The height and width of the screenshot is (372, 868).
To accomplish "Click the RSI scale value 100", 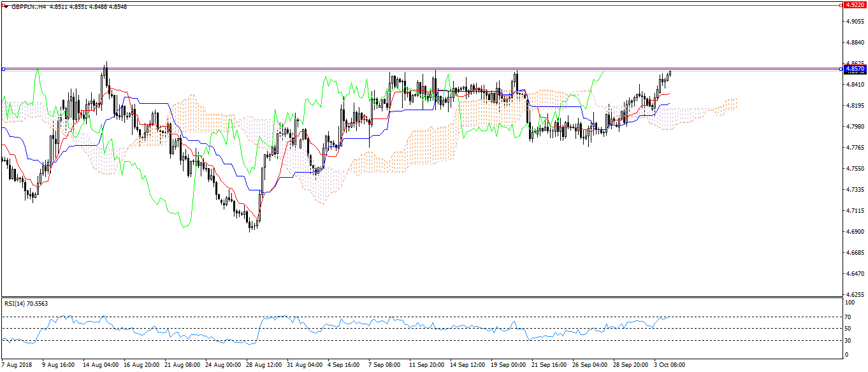I will pos(850,304).
